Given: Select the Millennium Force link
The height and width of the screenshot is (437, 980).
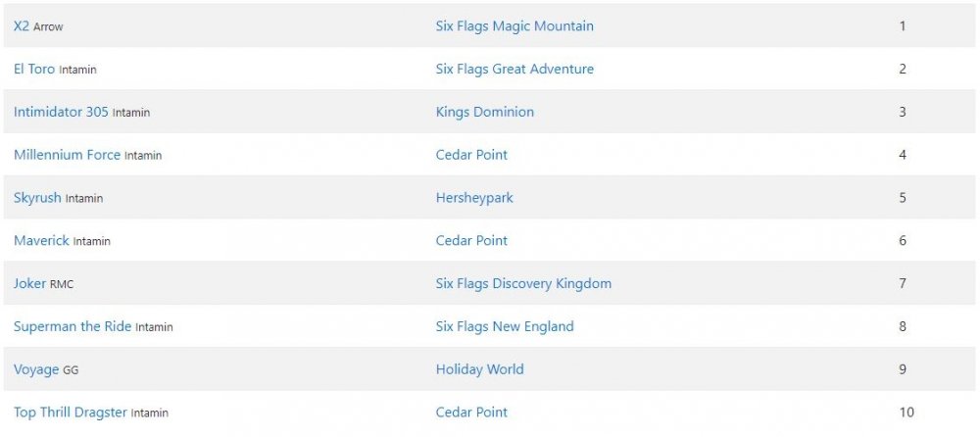Looking at the screenshot, I should pos(67,155).
